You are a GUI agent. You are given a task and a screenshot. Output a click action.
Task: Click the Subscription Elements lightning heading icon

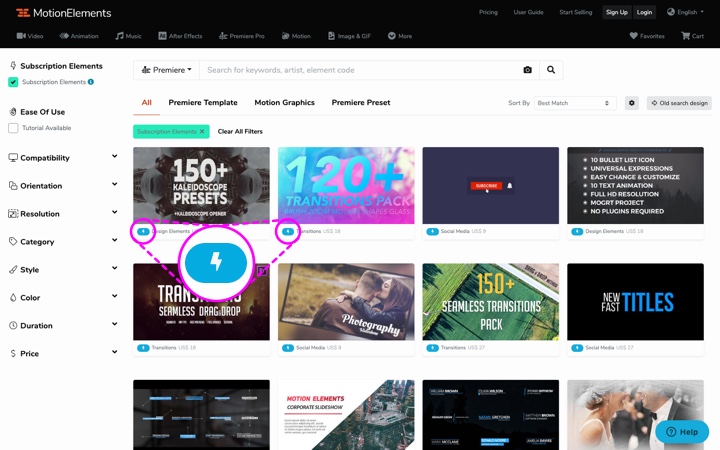pyautogui.click(x=13, y=66)
